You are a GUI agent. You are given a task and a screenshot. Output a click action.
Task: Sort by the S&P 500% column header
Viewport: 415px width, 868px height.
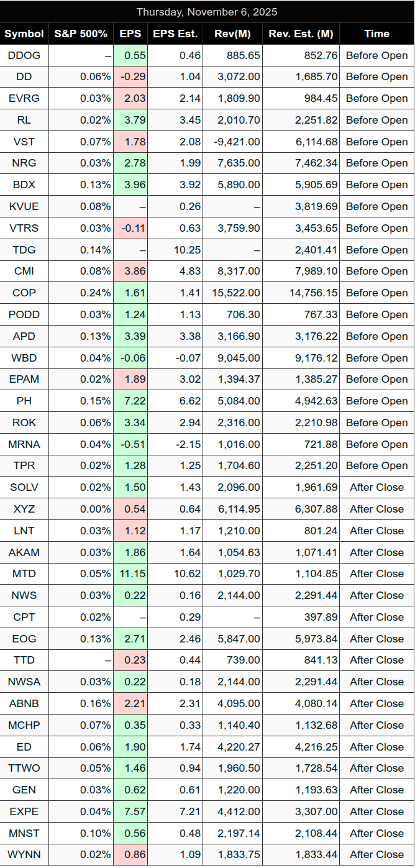[x=81, y=34]
